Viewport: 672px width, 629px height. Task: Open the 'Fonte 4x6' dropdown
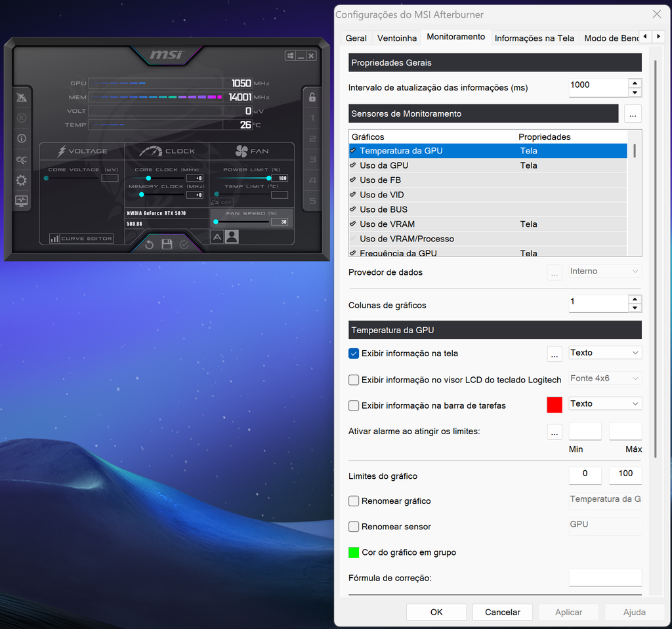pyautogui.click(x=605, y=378)
